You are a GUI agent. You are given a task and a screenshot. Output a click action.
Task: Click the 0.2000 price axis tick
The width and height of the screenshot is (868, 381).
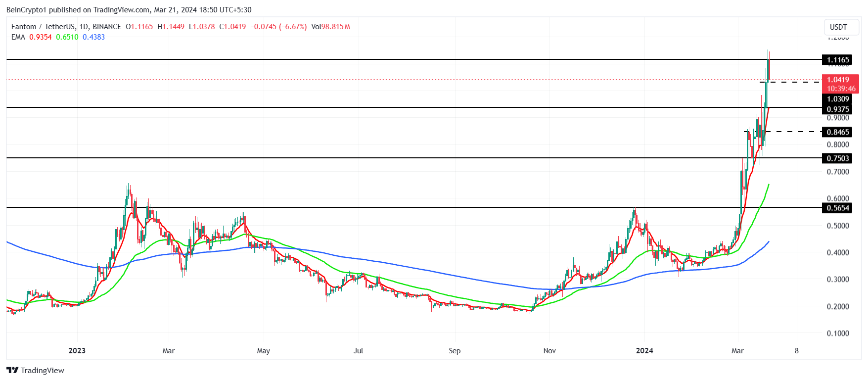(x=838, y=307)
